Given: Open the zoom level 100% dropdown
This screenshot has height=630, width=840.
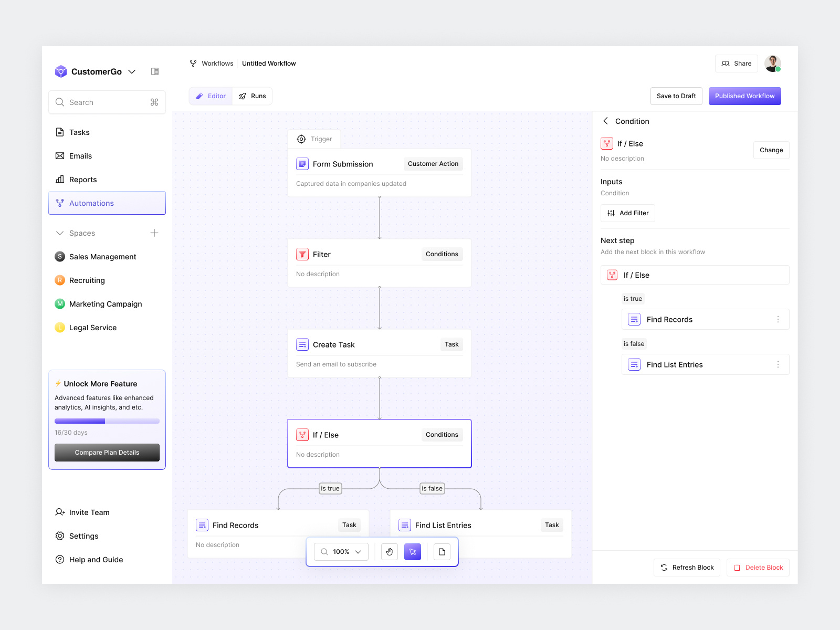Looking at the screenshot, I should pos(340,552).
